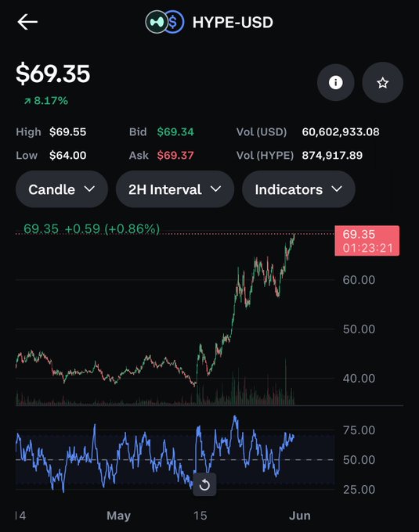Screen dimensions: 419x532
Task: Select the $69.35 current price
Action: [53, 74]
